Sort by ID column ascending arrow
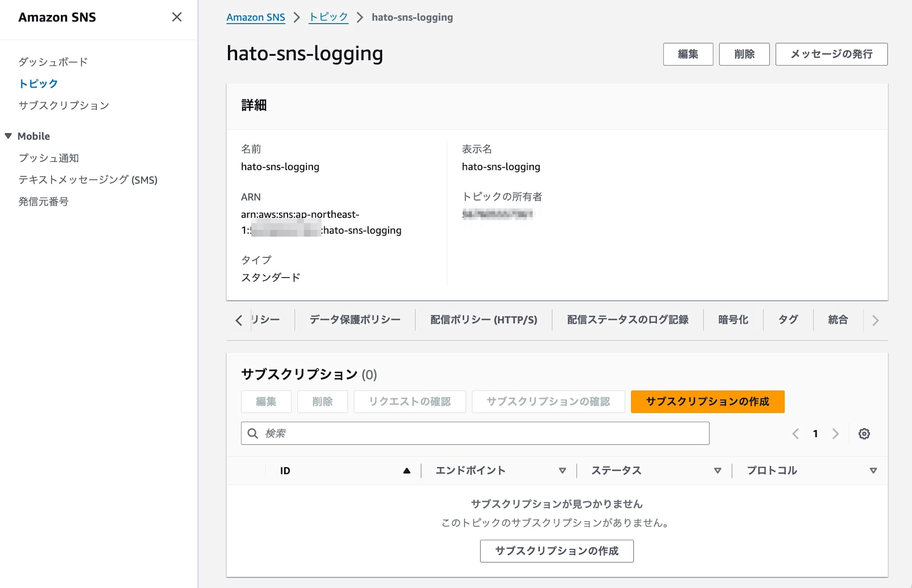The width and height of the screenshot is (912, 588). tap(407, 471)
